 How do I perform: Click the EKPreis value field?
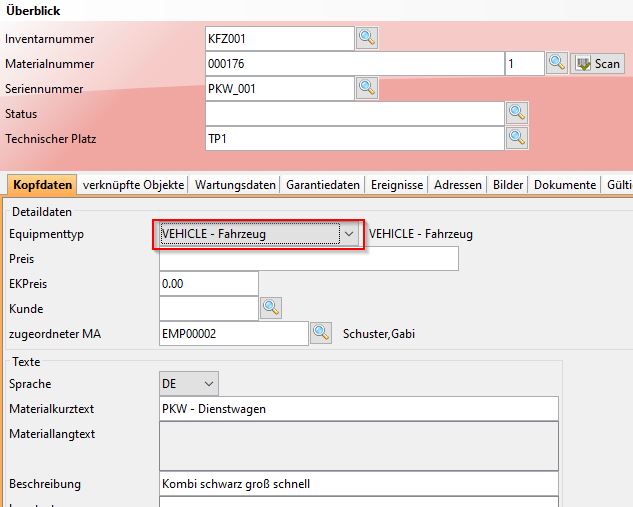pos(208,284)
